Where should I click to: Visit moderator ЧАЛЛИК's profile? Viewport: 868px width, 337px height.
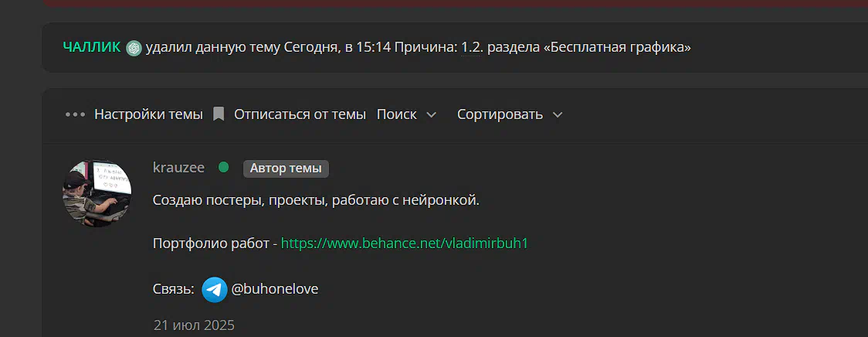click(x=92, y=48)
